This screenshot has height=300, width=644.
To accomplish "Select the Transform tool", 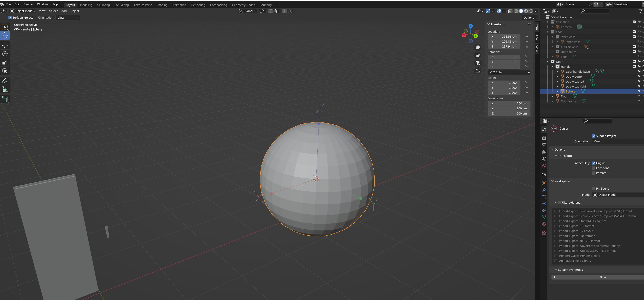I will click(5, 71).
